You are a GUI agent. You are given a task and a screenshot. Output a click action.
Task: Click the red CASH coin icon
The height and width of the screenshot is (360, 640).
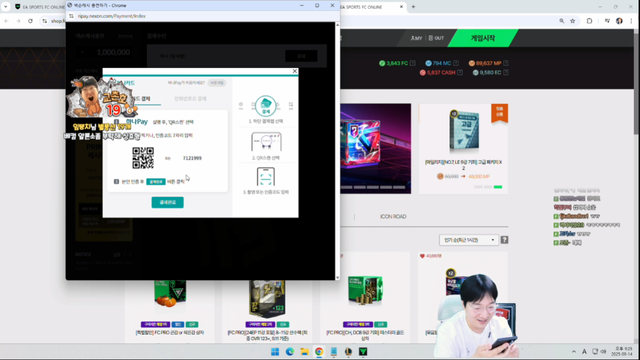(422, 73)
